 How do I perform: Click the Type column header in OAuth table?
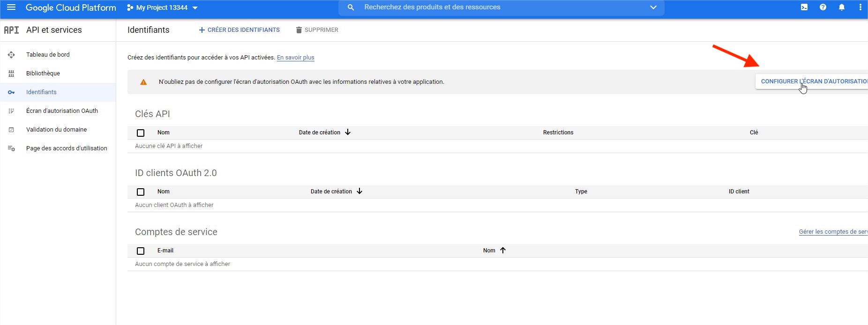[581, 192]
